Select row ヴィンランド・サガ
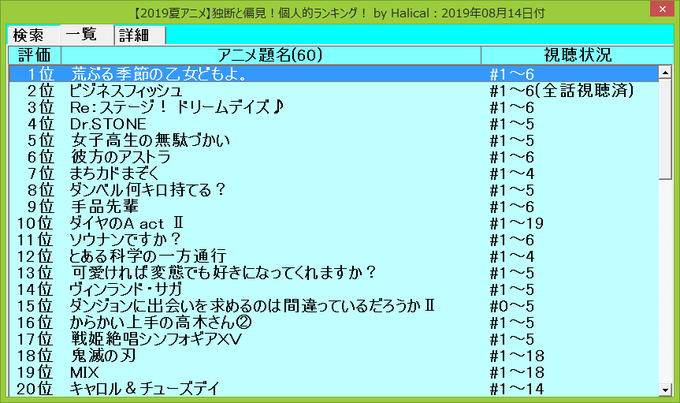The image size is (680, 403). (334, 289)
